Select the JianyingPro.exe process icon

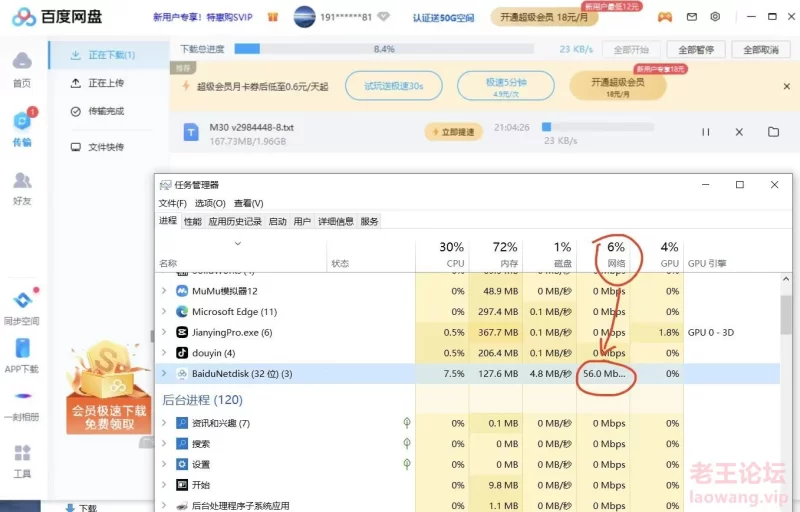(182, 332)
